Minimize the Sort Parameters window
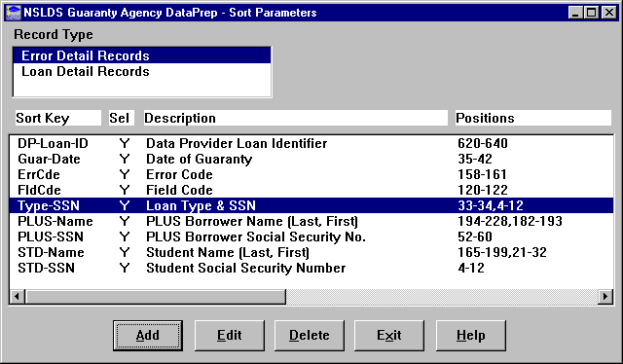 click(x=575, y=13)
